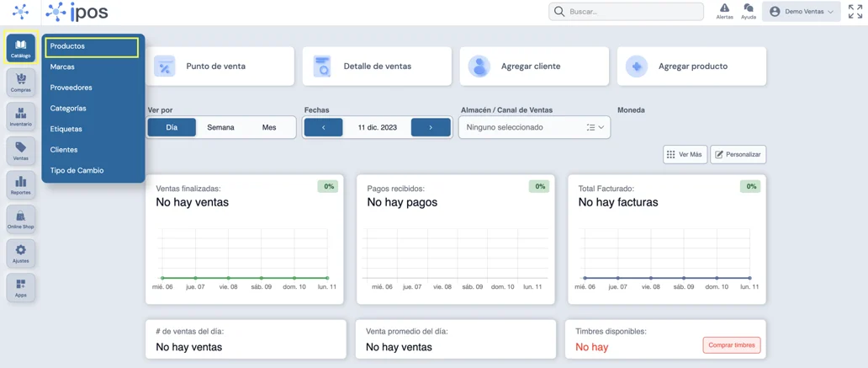Screen dimensions: 868x368
Task: Select Clientes in the Catálogo menu
Action: pyautogui.click(x=64, y=150)
